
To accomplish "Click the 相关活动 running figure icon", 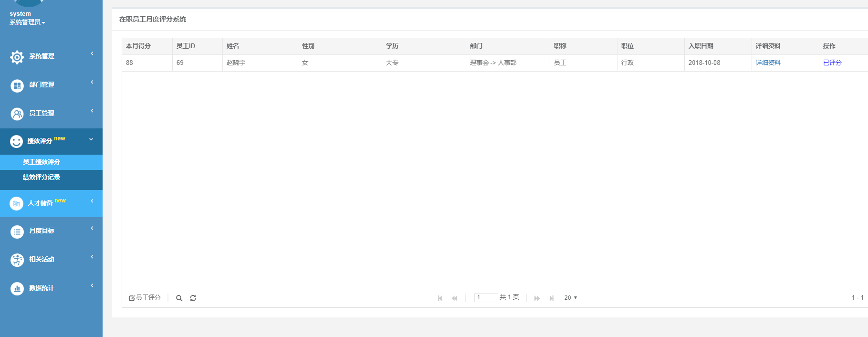I will click(x=17, y=260).
